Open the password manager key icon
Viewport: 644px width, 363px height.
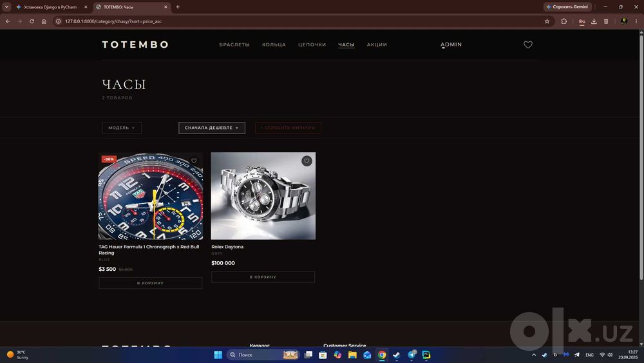point(582,21)
